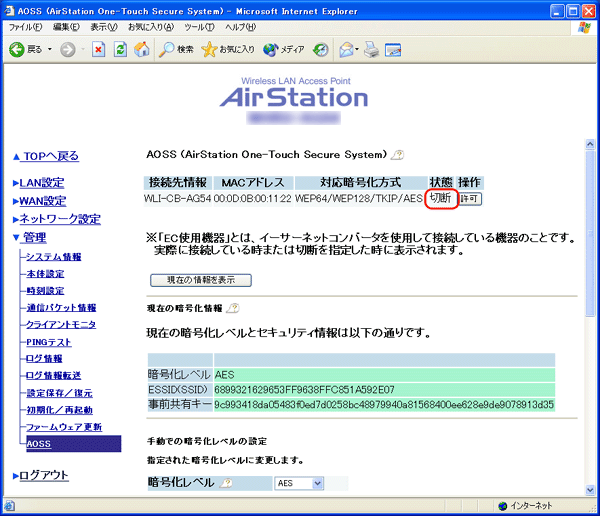This screenshot has height=516, width=600.
Task: Click help icon next to 暗号化レベル setting
Action: point(227,483)
